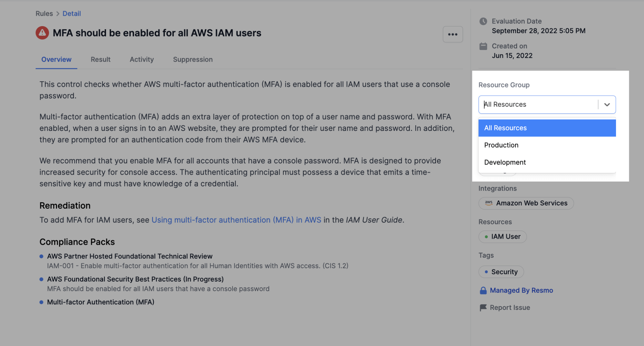644x346 pixels.
Task: Go to the Suppression tab
Action: click(193, 59)
